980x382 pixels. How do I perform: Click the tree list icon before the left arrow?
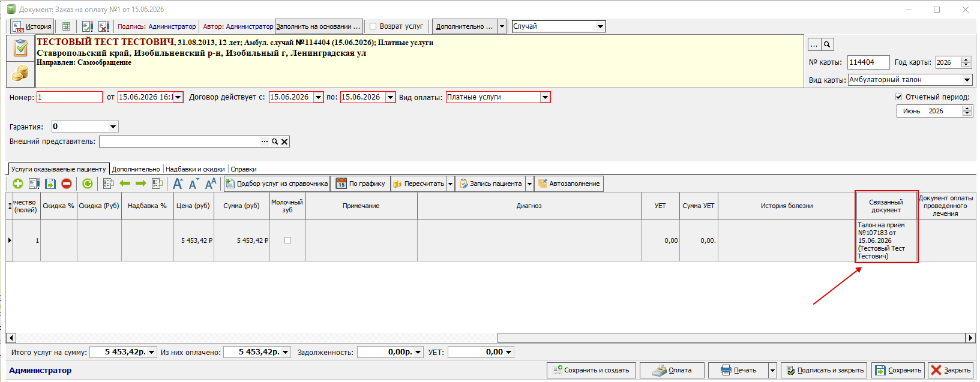coord(109,184)
